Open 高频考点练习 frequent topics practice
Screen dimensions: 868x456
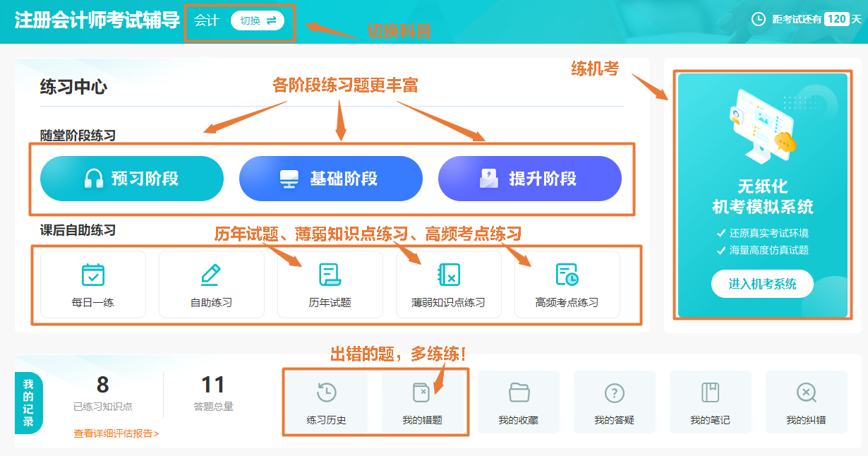[x=567, y=284]
